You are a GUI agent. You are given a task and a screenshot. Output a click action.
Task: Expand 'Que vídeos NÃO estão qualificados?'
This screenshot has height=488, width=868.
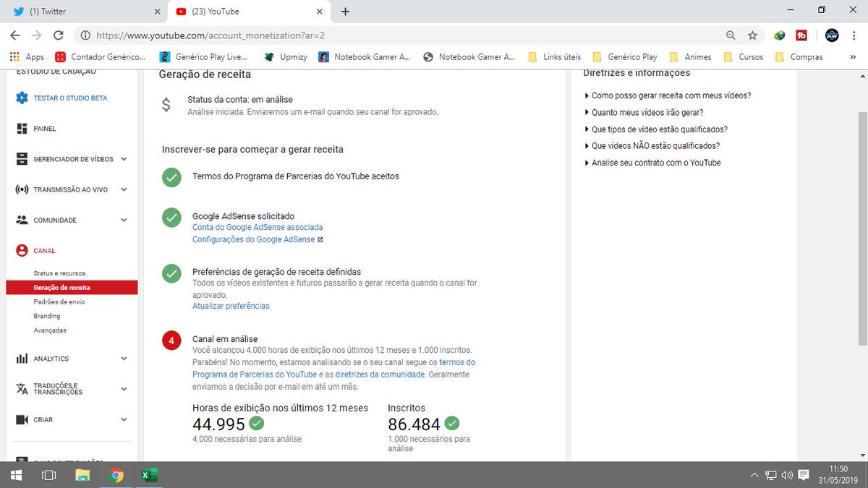point(652,146)
